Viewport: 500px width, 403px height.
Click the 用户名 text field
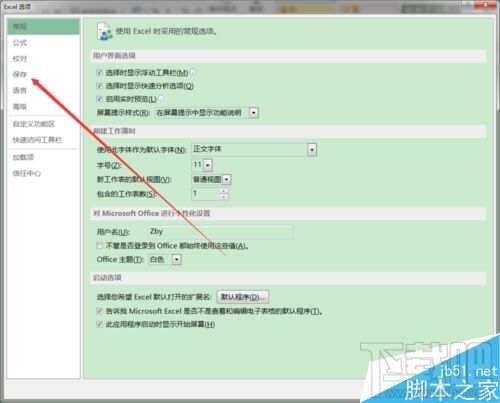(x=220, y=232)
